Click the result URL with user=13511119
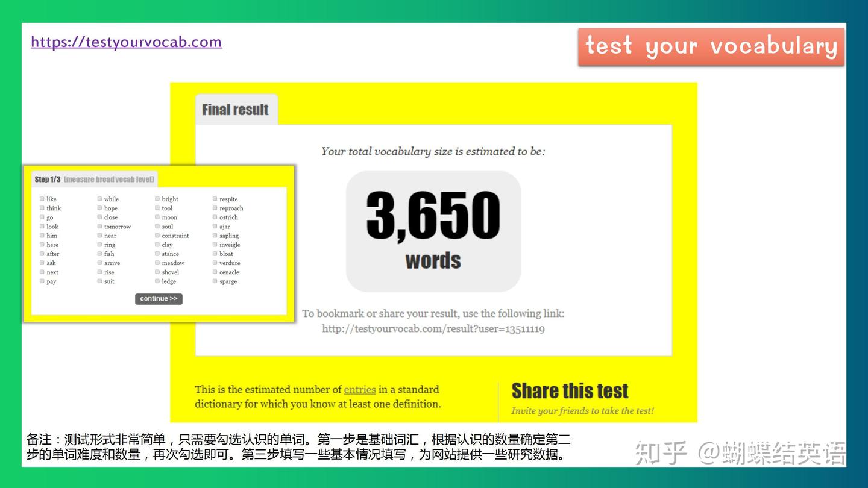 coord(433,329)
